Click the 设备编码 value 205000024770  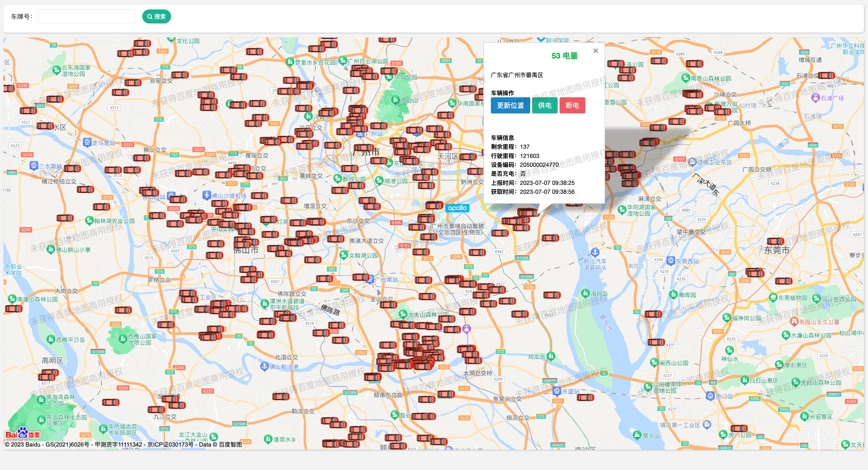539,165
